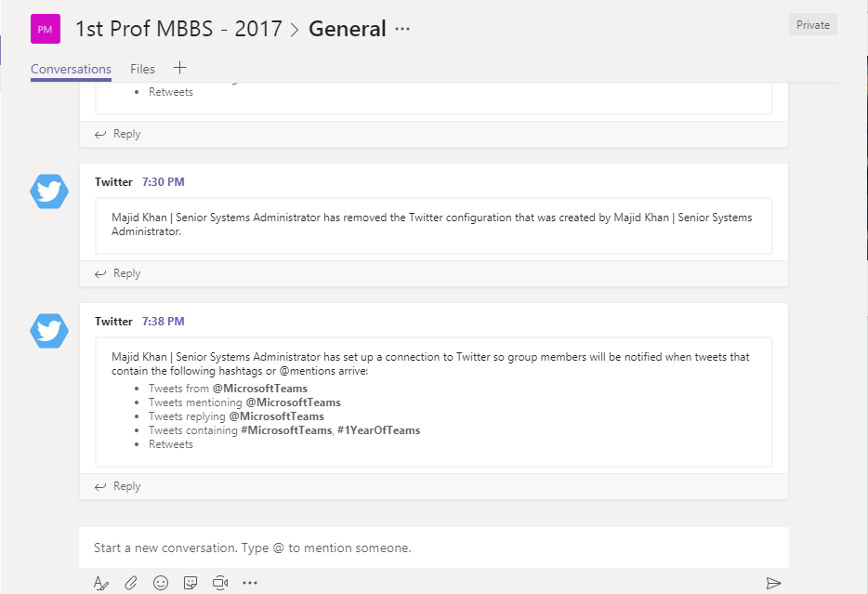The image size is (868, 594).
Task: Click the 'Tweets mentioning @MicrosoftTeams' line
Action: pyautogui.click(x=244, y=402)
